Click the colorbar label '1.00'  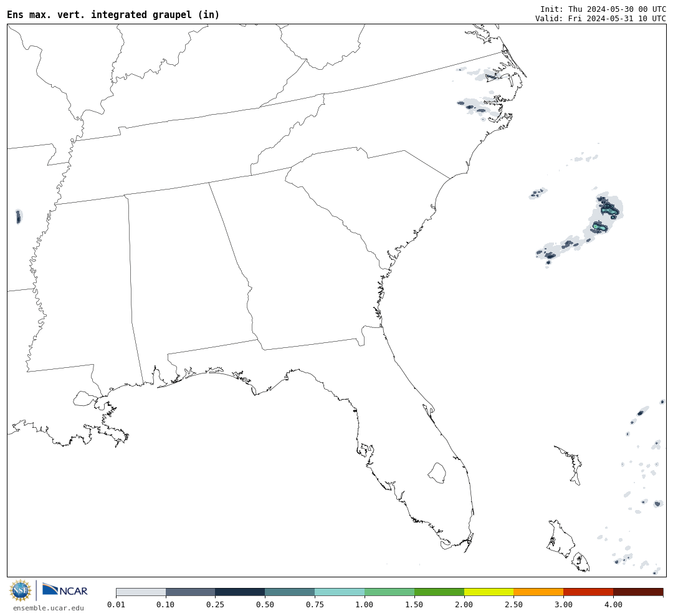point(365,604)
